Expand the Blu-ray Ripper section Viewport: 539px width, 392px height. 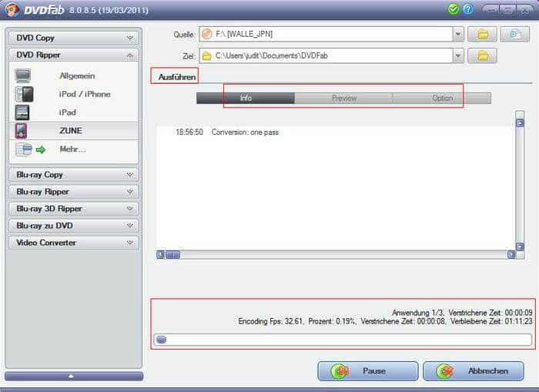coord(73,192)
